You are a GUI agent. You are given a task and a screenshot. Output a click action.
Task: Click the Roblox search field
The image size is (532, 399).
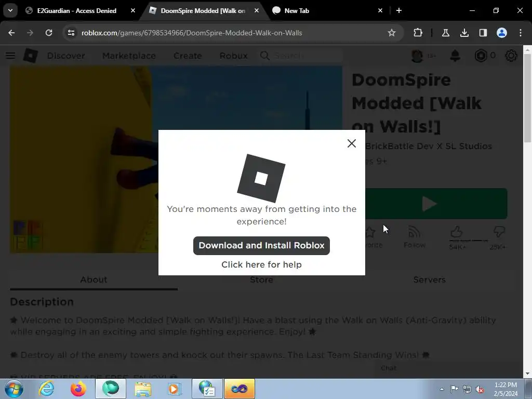click(301, 56)
